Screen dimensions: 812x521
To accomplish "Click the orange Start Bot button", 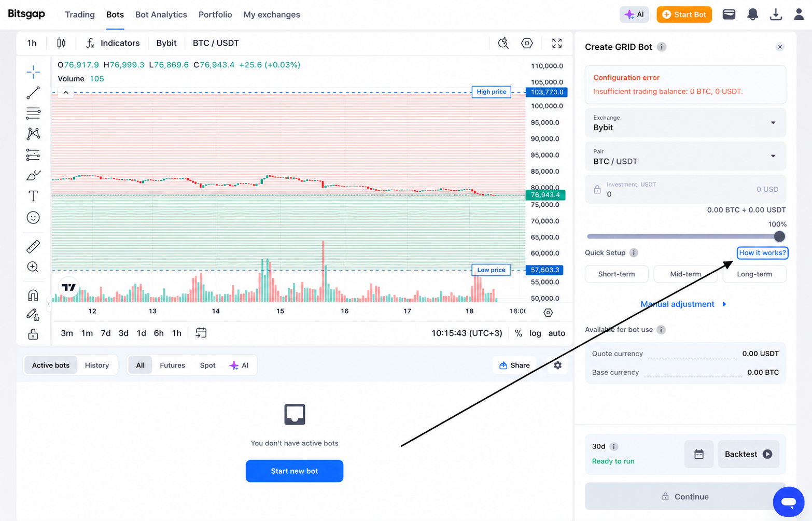I will click(684, 15).
